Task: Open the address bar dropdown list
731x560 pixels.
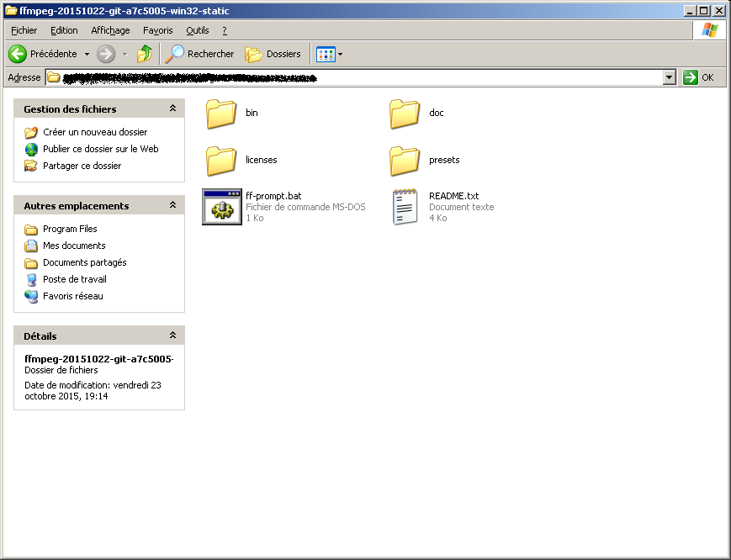Action: [x=670, y=77]
